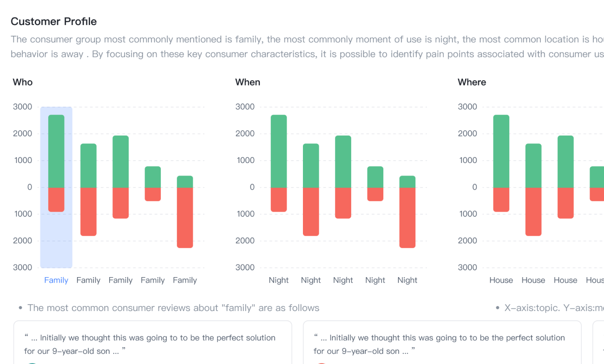Select the third green bar in When chart
The height and width of the screenshot is (364, 604).
coord(343,162)
